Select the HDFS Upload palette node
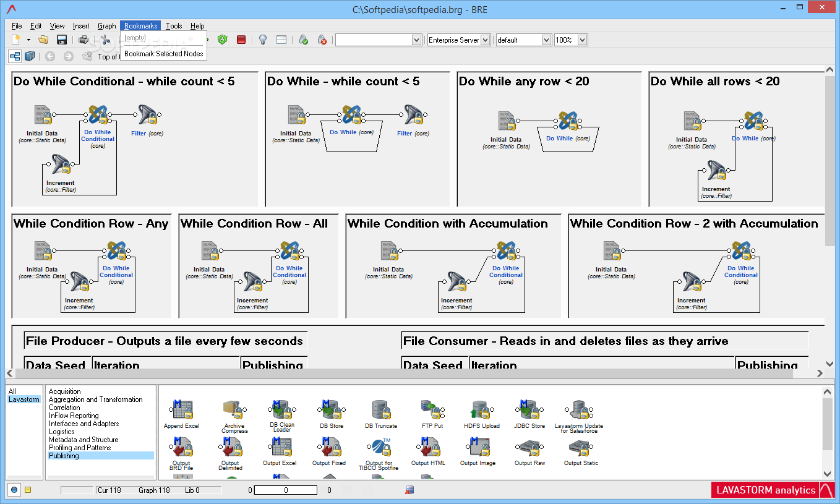 click(482, 414)
